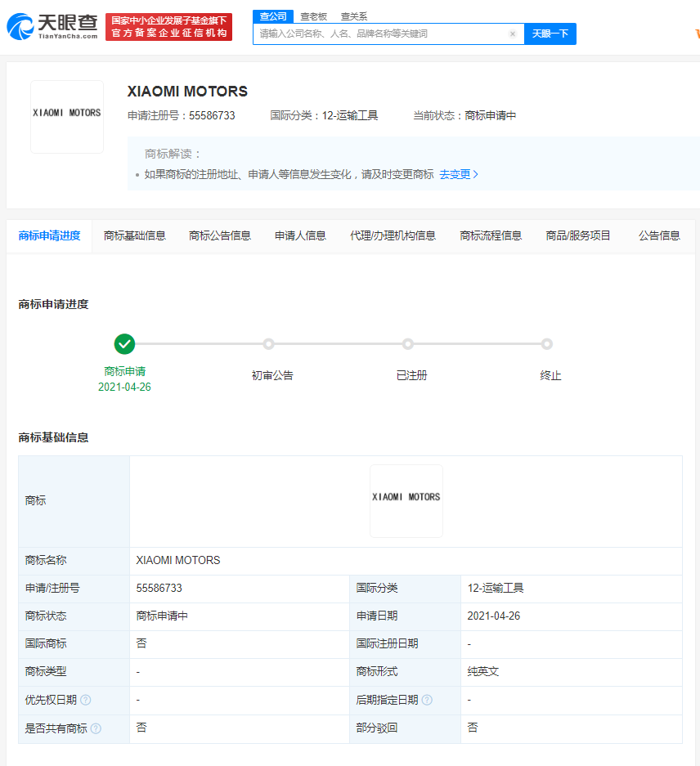Click into the company name search field
Image resolution: width=700 pixels, height=766 pixels.
[x=381, y=34]
